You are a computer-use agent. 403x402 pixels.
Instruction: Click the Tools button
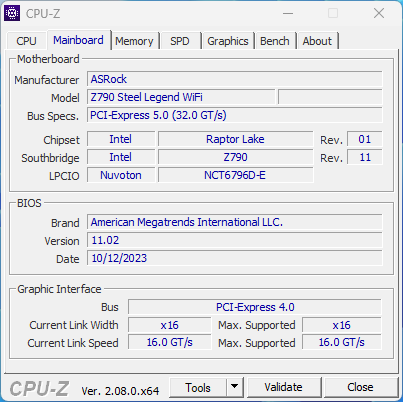click(x=198, y=387)
